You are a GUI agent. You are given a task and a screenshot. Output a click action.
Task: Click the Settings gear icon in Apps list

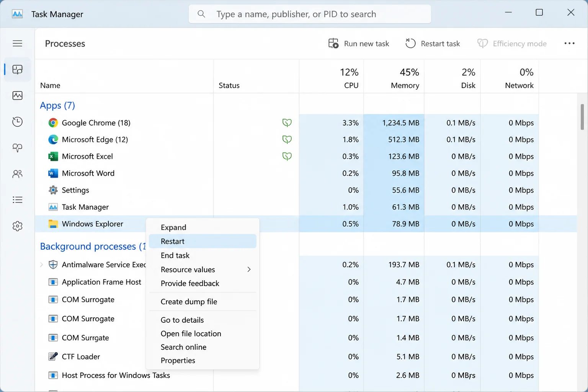(53, 190)
